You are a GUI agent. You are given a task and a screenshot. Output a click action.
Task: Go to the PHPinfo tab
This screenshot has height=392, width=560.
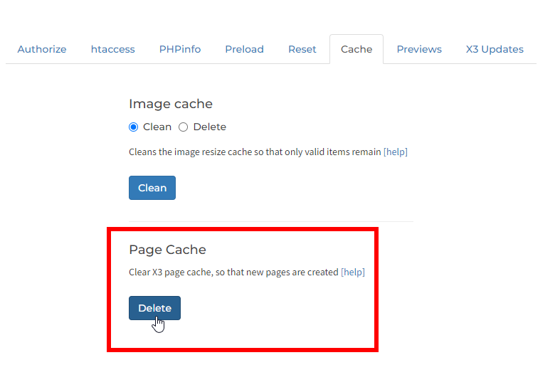[x=180, y=49]
